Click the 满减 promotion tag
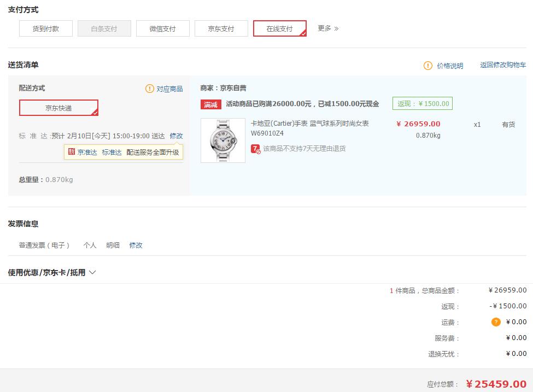533x392 pixels. pyautogui.click(x=211, y=104)
